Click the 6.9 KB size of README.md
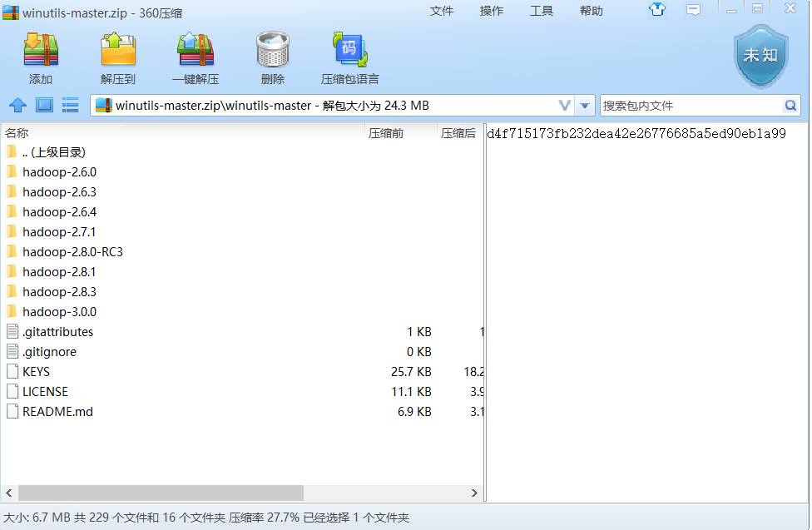This screenshot has height=530, width=812. 414,411
